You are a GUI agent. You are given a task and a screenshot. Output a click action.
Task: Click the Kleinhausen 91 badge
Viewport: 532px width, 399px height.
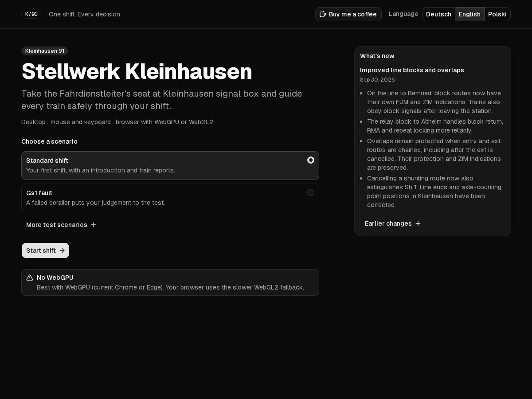coord(45,51)
